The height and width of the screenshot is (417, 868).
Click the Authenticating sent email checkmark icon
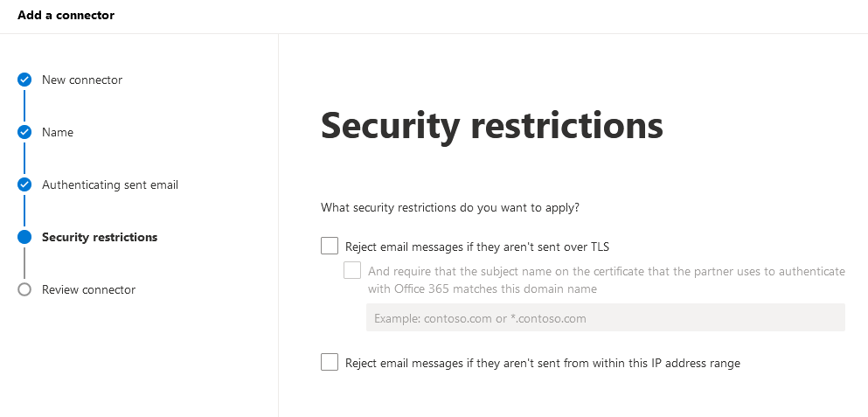tap(24, 184)
